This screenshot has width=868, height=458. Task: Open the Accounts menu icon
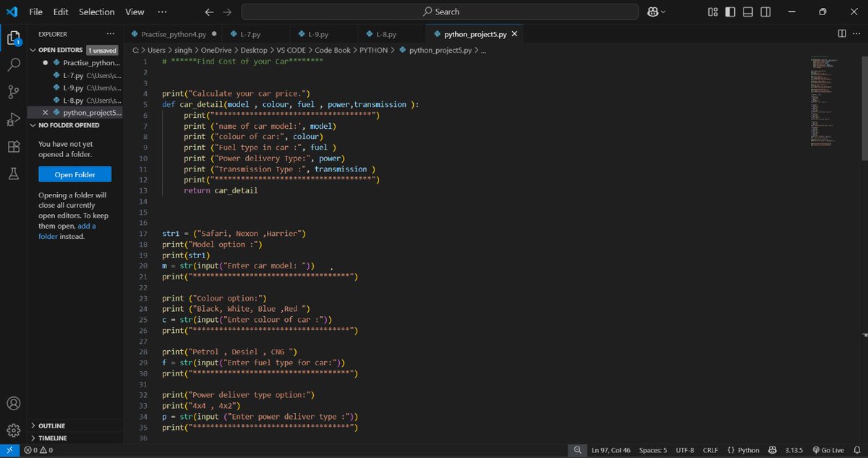click(13, 403)
